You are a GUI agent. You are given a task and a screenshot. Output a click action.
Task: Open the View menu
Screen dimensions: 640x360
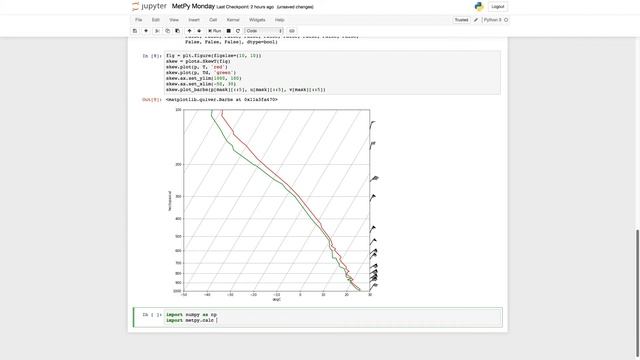click(174, 20)
